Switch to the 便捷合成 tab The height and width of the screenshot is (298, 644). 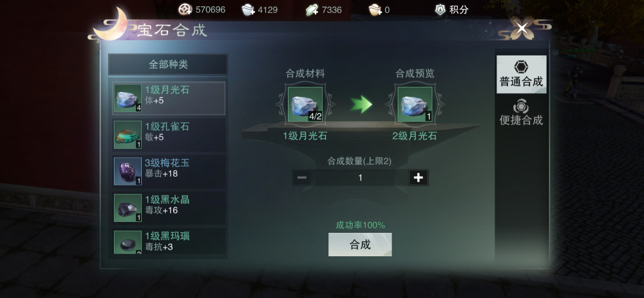[521, 112]
